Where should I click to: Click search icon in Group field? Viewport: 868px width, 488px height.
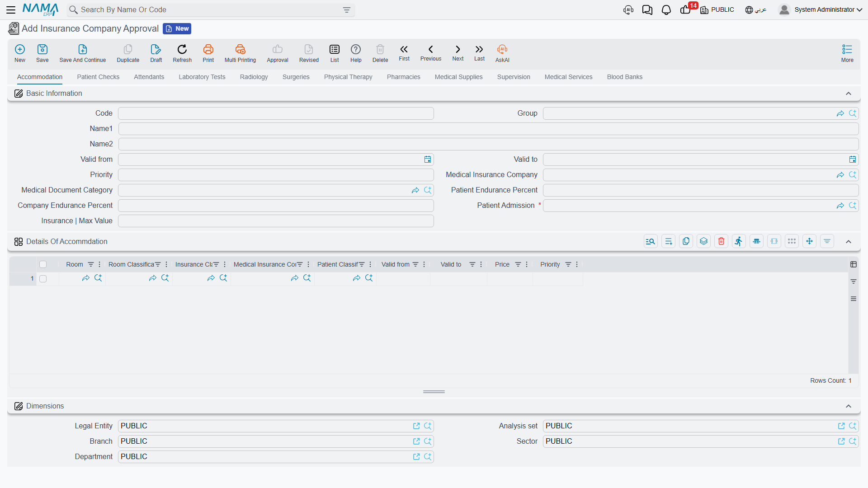click(x=853, y=113)
